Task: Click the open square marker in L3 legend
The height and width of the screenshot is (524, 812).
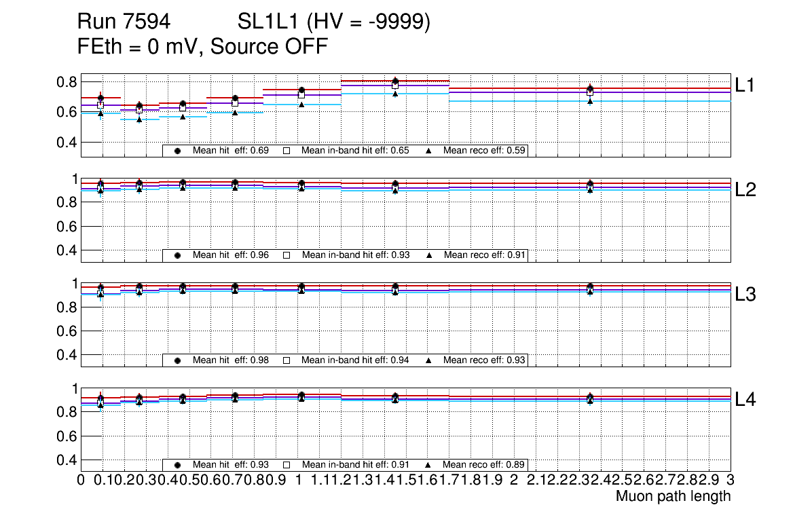Action: [x=287, y=360]
